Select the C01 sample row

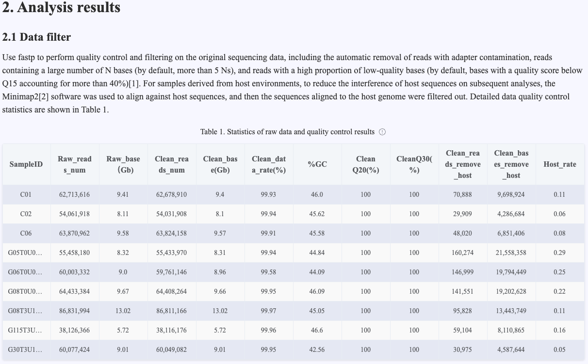[x=26, y=194]
